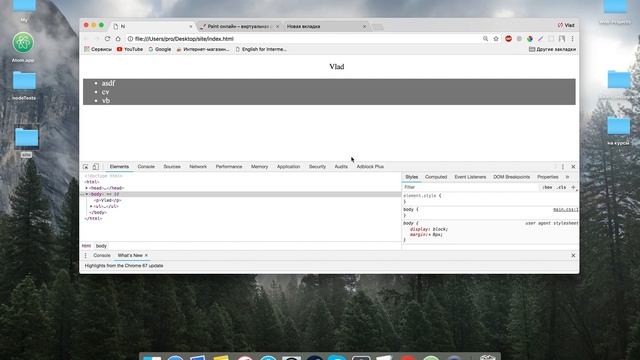Image resolution: width=640 pixels, height=360 pixels.
Task: Switch to the Computed sidebar tab
Action: pyautogui.click(x=436, y=177)
